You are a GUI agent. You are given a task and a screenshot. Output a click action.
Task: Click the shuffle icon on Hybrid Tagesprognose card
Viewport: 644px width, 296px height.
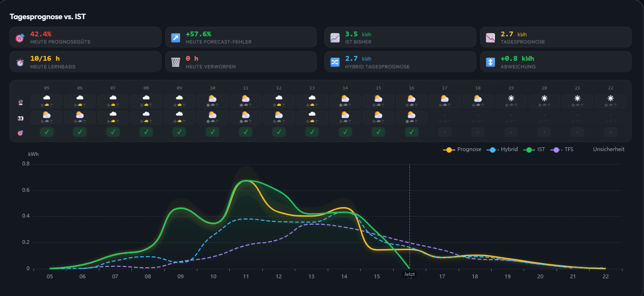point(335,62)
